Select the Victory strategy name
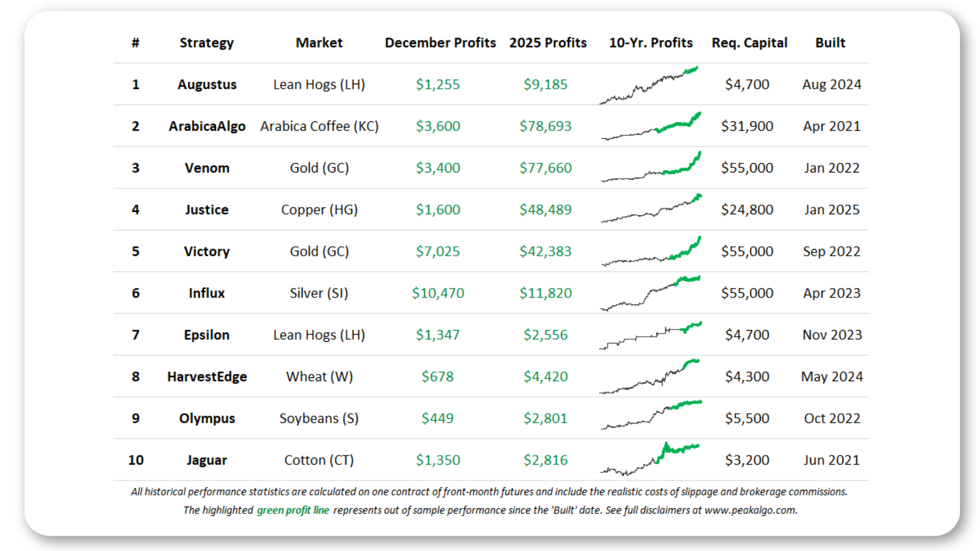This screenshot has width=980, height=551. tap(207, 252)
